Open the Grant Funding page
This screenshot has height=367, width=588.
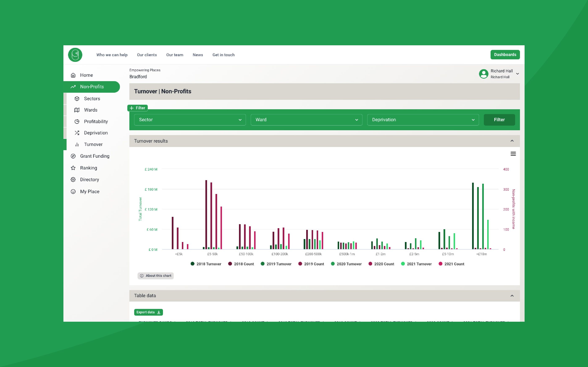(94, 156)
